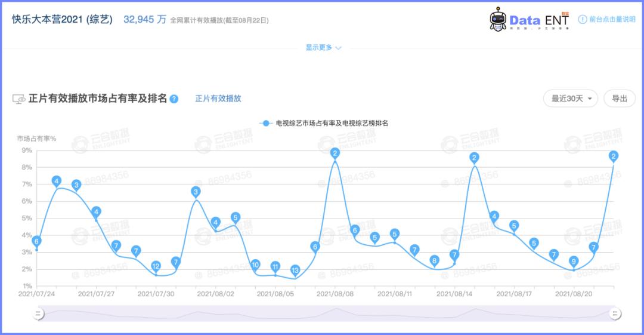Select the rank 7 marker on 2021/08/14

454,255
